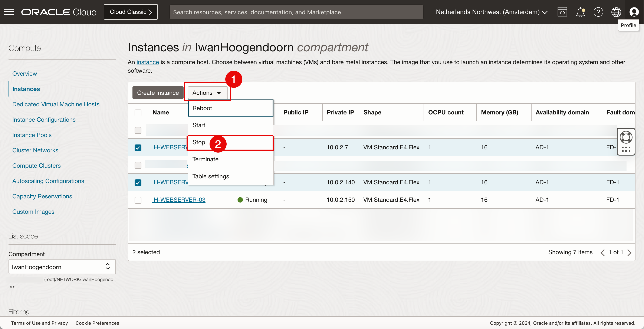Screen dimensions: 644x329
Task: Open Instance Pools in Compute sidebar
Action: pyautogui.click(x=32, y=135)
